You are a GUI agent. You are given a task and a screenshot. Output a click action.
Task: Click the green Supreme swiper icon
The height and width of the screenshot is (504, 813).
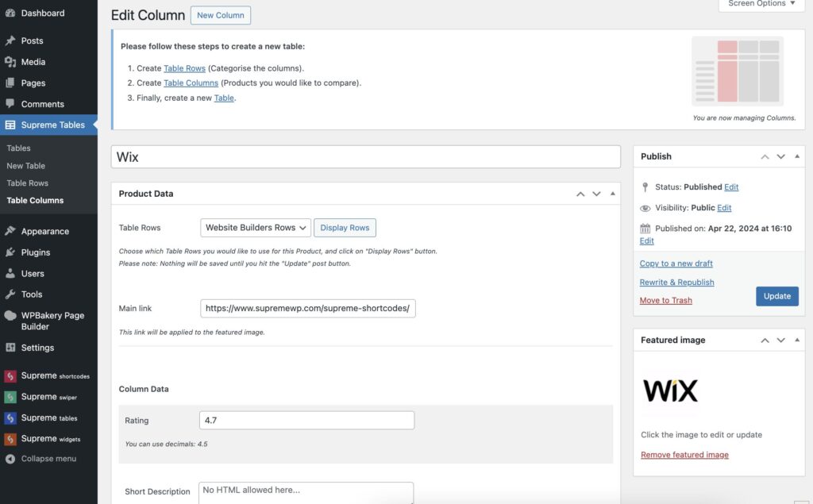tap(10, 397)
